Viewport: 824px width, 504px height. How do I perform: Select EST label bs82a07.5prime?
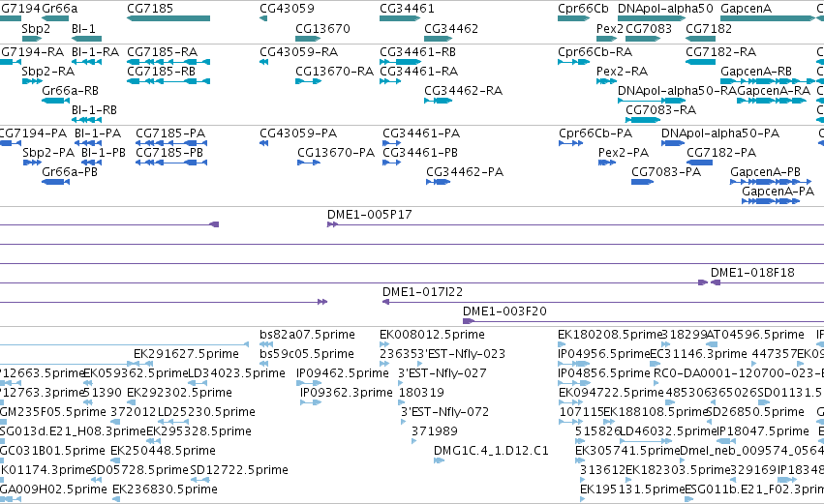click(x=307, y=335)
